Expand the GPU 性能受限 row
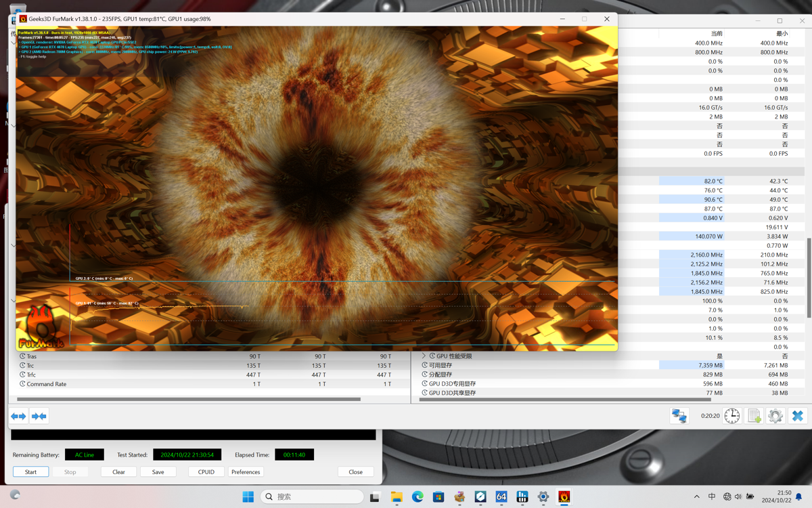 [x=424, y=356]
